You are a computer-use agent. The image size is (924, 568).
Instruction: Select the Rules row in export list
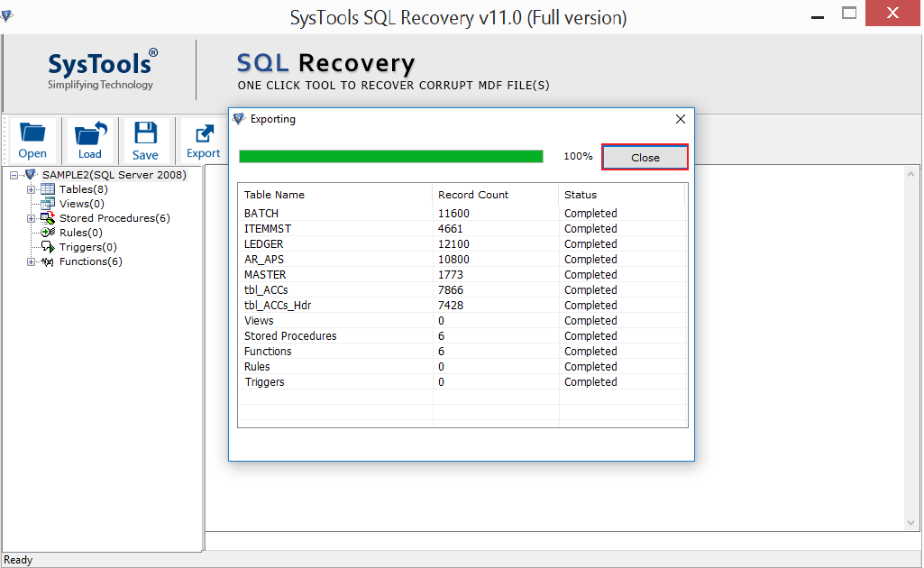point(462,366)
